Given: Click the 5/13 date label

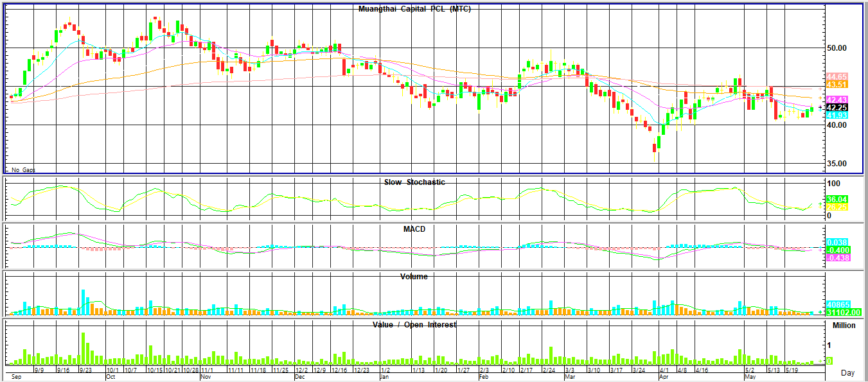Looking at the screenshot, I should [x=774, y=370].
